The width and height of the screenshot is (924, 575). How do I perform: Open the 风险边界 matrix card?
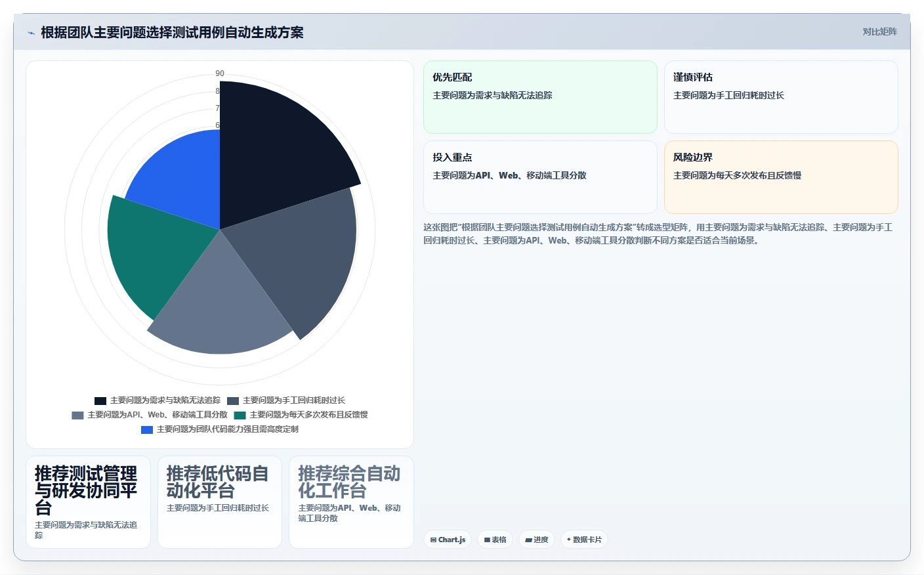click(x=781, y=177)
